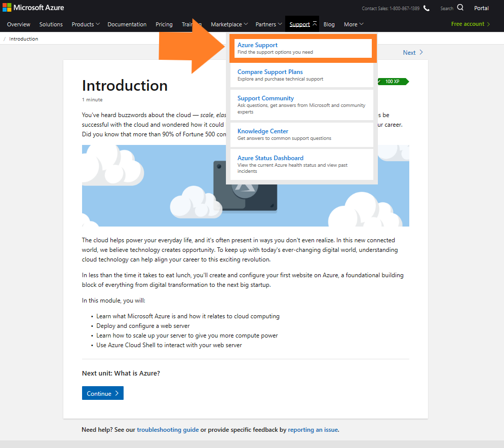Open Knowledge Center menu entry
Image resolution: width=504 pixels, height=448 pixels.
(x=302, y=134)
